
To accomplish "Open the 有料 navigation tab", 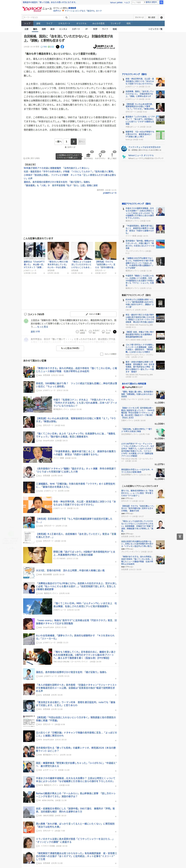I will pyautogui.click(x=128, y=23).
